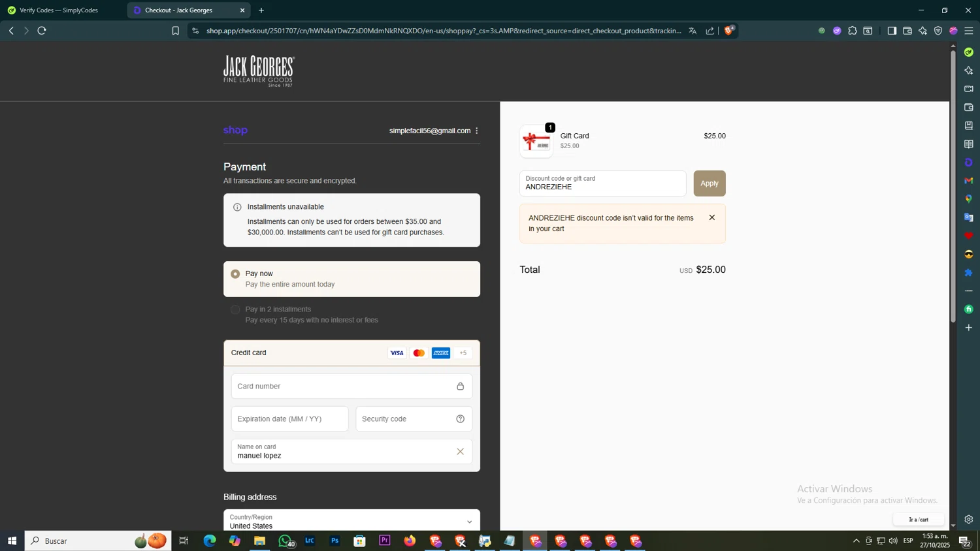Open the extensions puzzle icon in toolbar
980x551 pixels.
pos(853,31)
